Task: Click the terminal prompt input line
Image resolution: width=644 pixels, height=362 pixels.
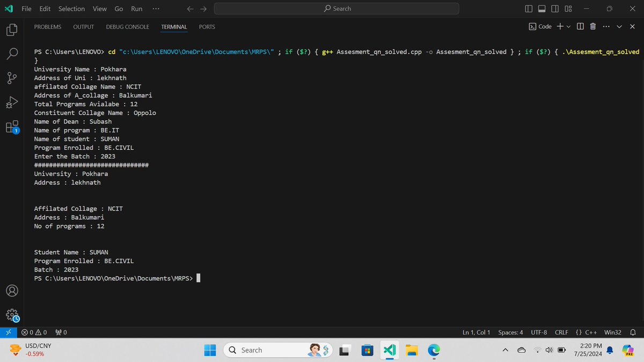Action: (117, 278)
